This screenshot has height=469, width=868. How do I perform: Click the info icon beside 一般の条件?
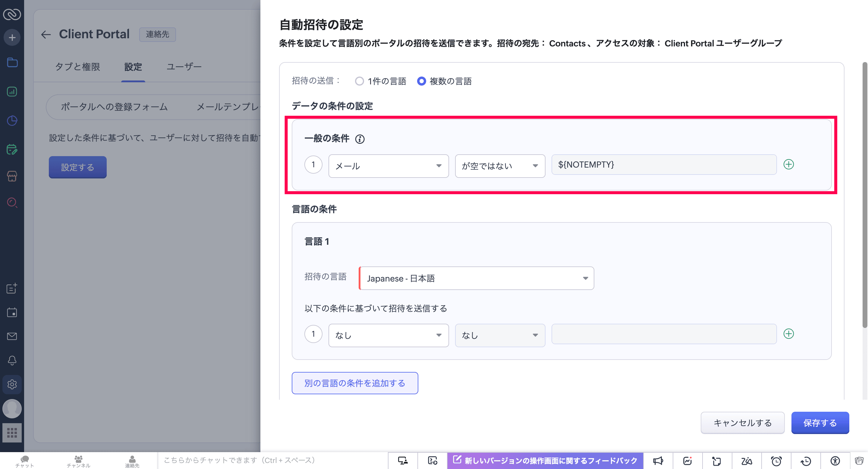point(360,139)
